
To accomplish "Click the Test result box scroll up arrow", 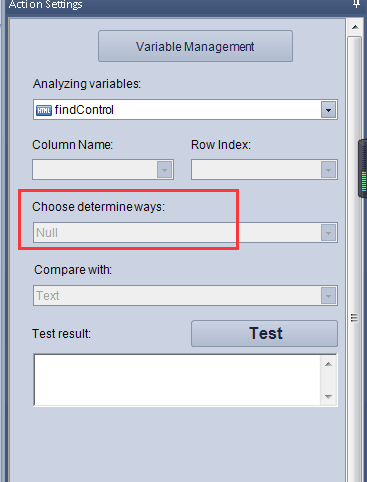I will point(328,364).
